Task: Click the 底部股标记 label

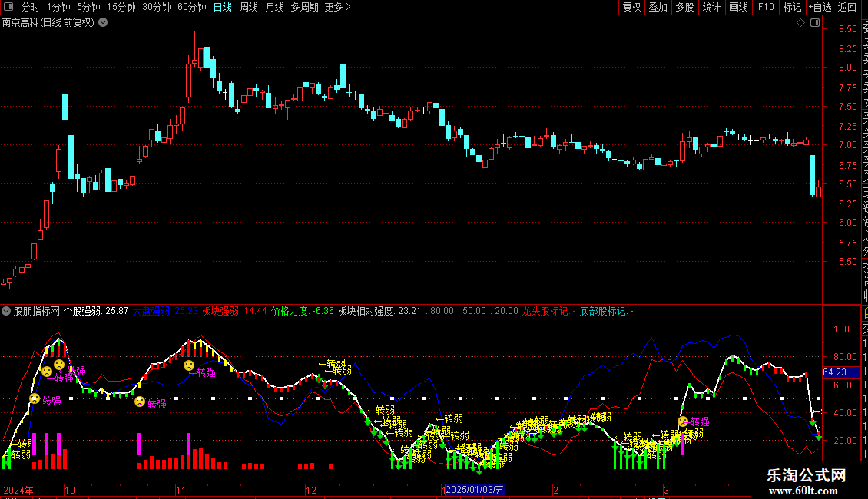Action: (x=606, y=311)
